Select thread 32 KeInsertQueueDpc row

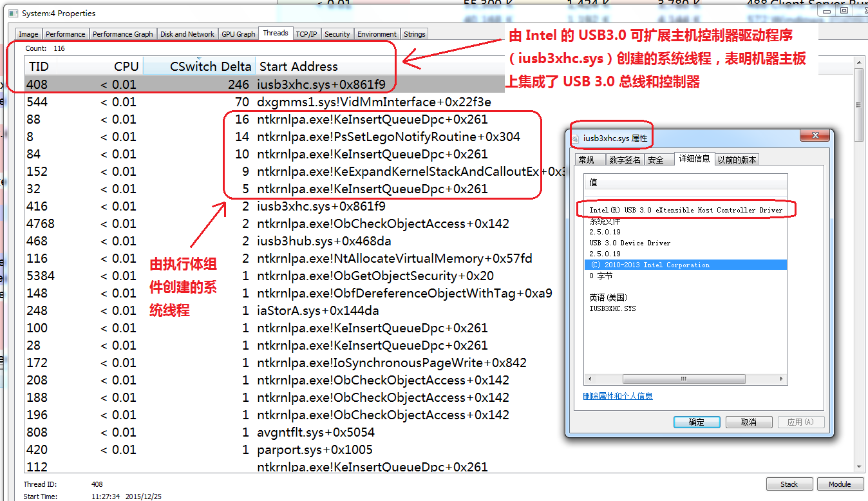coord(265,189)
